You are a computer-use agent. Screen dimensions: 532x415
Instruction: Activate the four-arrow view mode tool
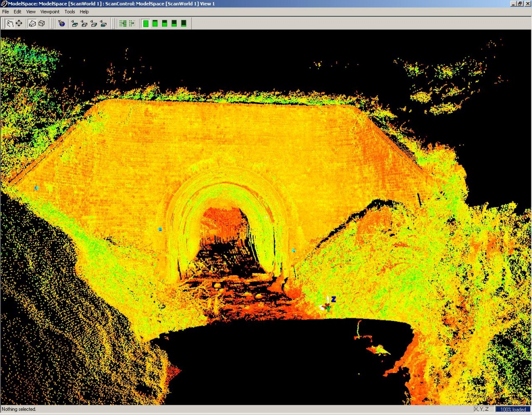pos(19,23)
